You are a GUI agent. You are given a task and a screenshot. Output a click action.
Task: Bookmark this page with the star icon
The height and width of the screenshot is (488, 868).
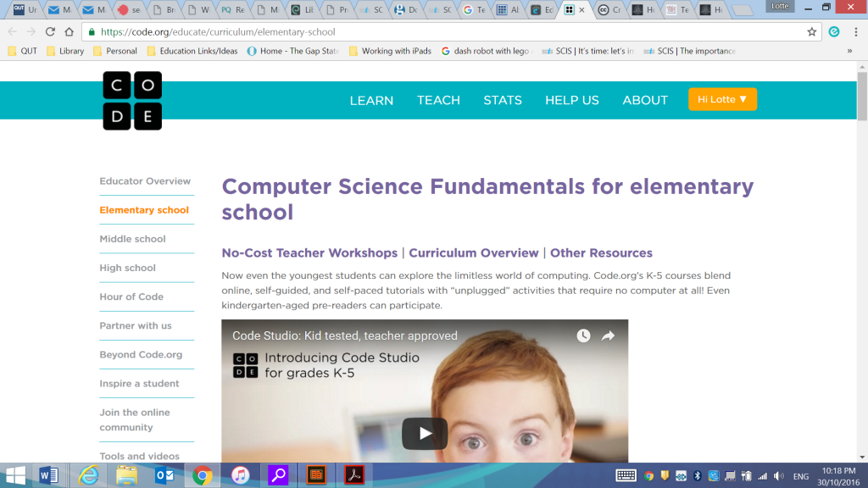click(811, 32)
